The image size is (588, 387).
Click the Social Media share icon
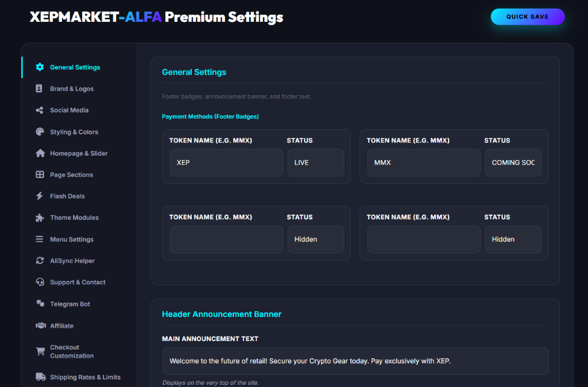click(40, 110)
